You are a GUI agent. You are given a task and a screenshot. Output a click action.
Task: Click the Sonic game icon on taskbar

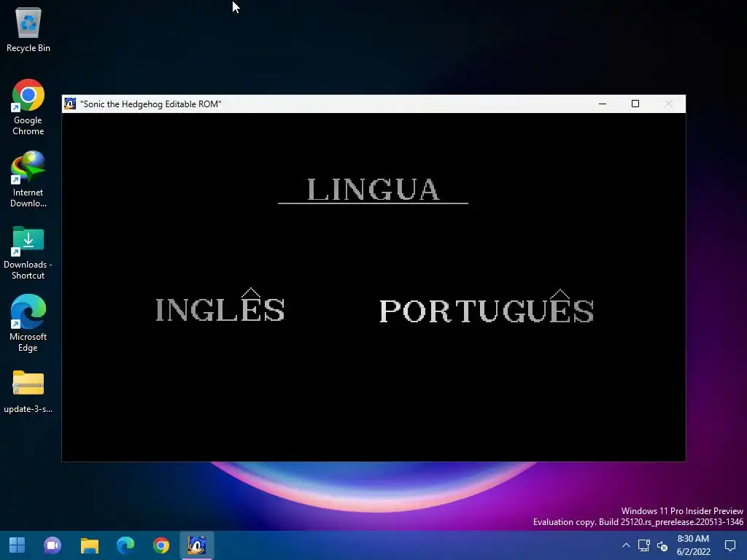tap(197, 545)
